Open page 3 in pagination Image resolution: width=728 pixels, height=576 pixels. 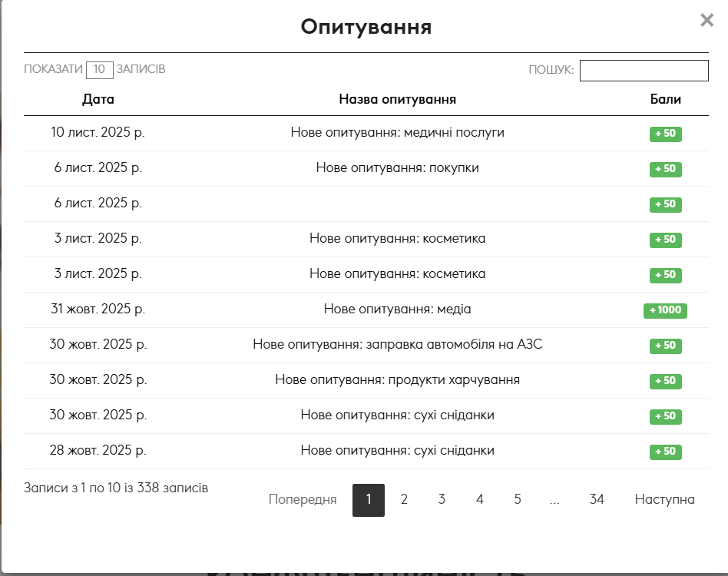pyautogui.click(x=442, y=500)
